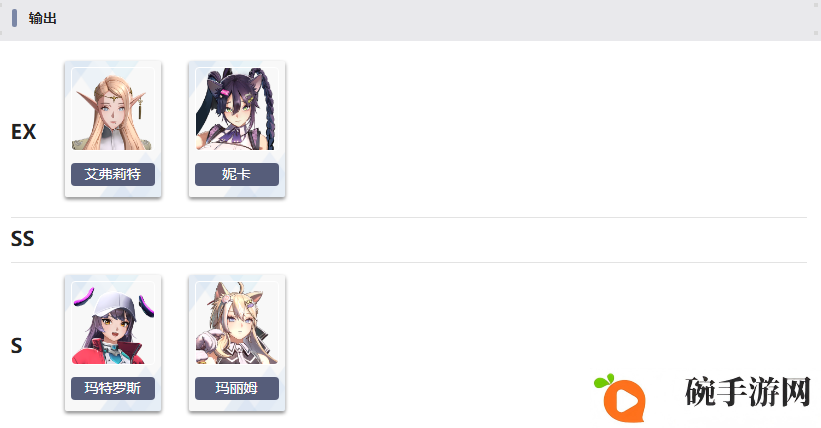This screenshot has width=821, height=428.
Task: Select the 玛特罗斯 white-cap character portrait
Action: pos(113,323)
